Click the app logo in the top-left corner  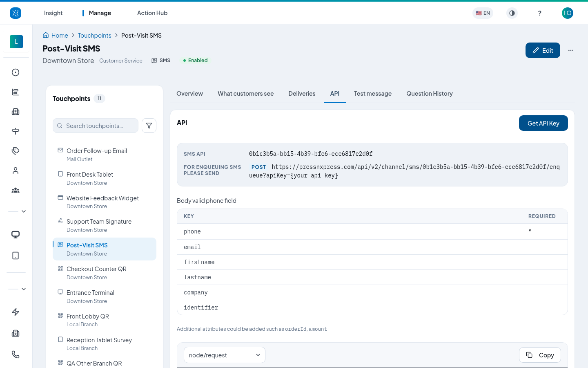[x=16, y=13]
